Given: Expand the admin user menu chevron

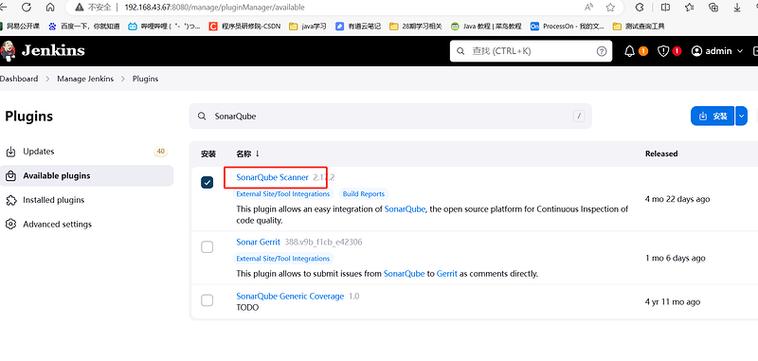Looking at the screenshot, I should coord(740,51).
